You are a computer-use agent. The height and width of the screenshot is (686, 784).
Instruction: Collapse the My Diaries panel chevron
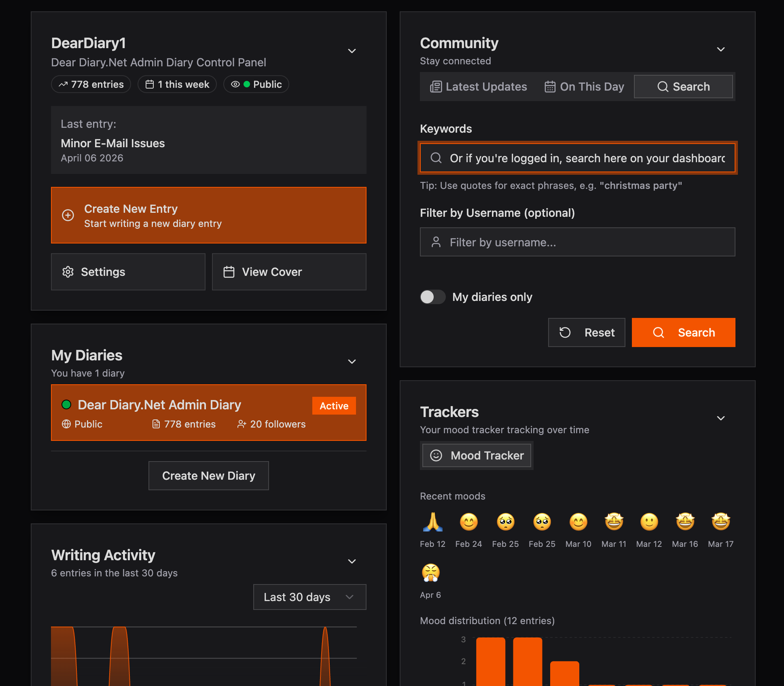[x=352, y=362]
